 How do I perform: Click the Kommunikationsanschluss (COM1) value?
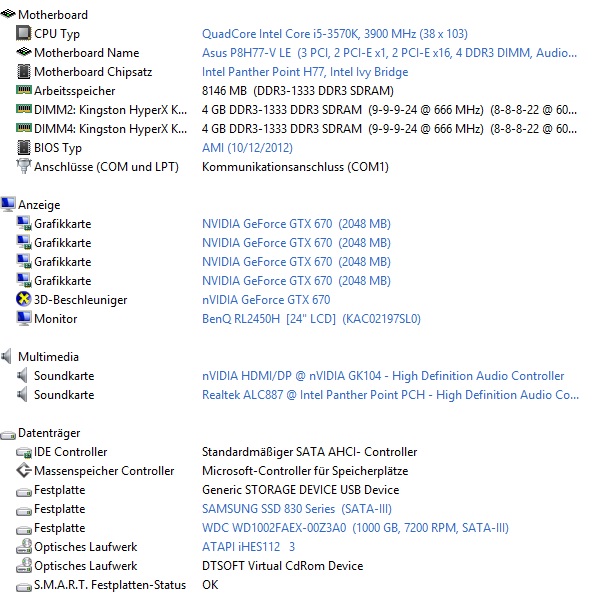point(295,167)
